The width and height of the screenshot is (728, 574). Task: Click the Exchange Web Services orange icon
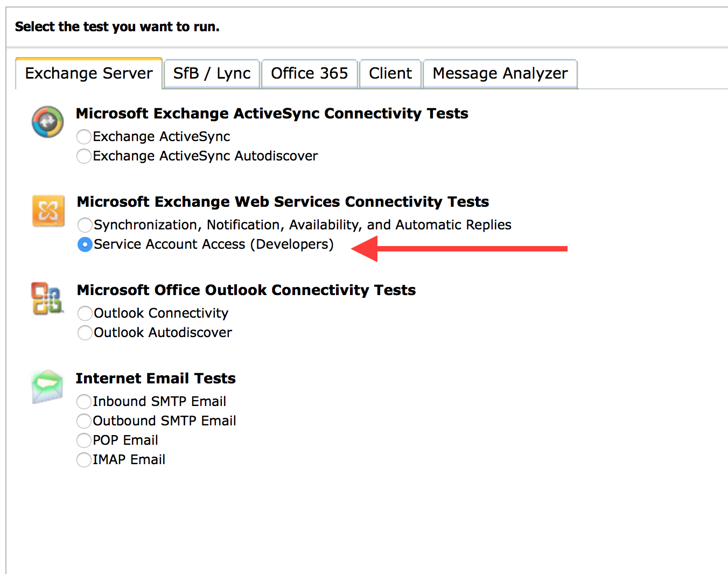tap(48, 211)
